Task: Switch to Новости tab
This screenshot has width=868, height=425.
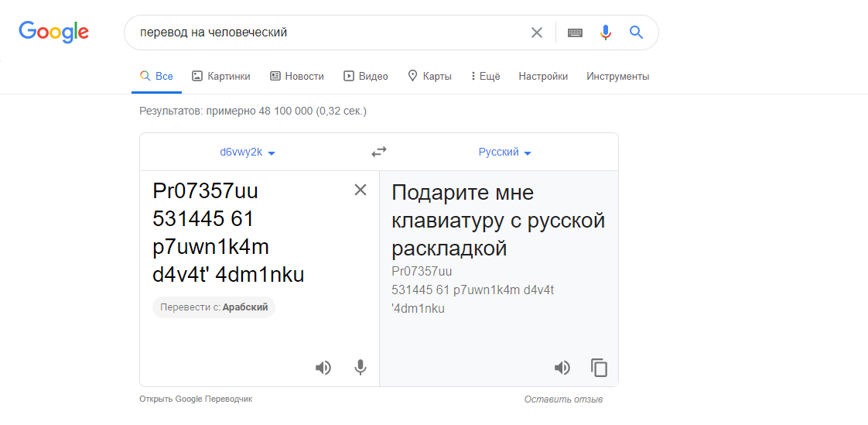Action: click(x=297, y=77)
